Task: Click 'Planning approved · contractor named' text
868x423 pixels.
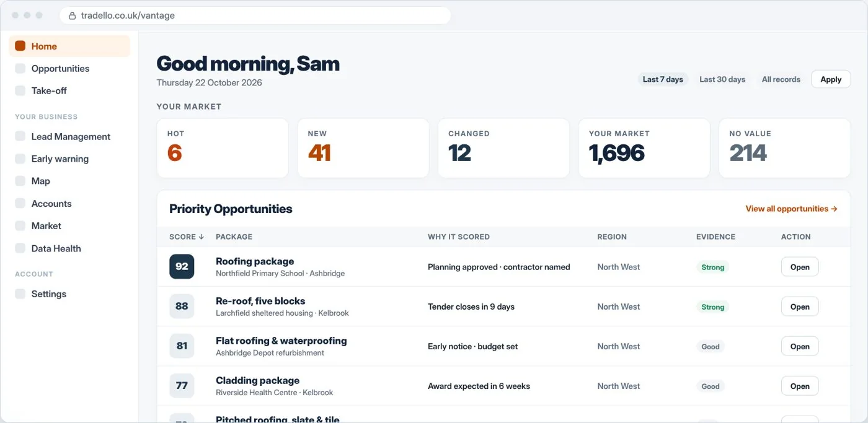Action: click(499, 267)
